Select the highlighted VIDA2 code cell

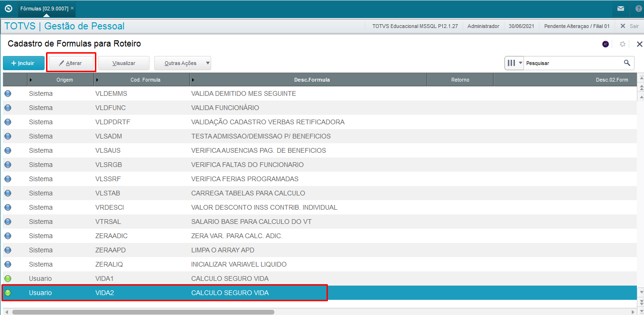[105, 293]
